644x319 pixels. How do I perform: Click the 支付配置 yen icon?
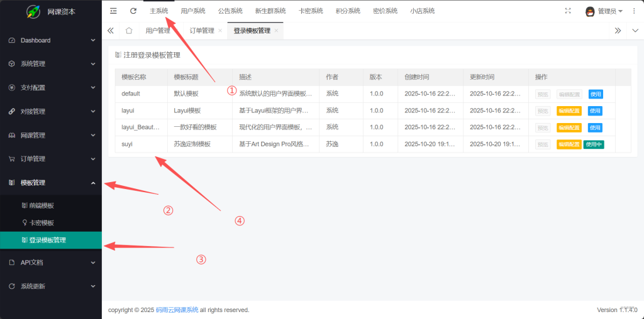[11, 88]
